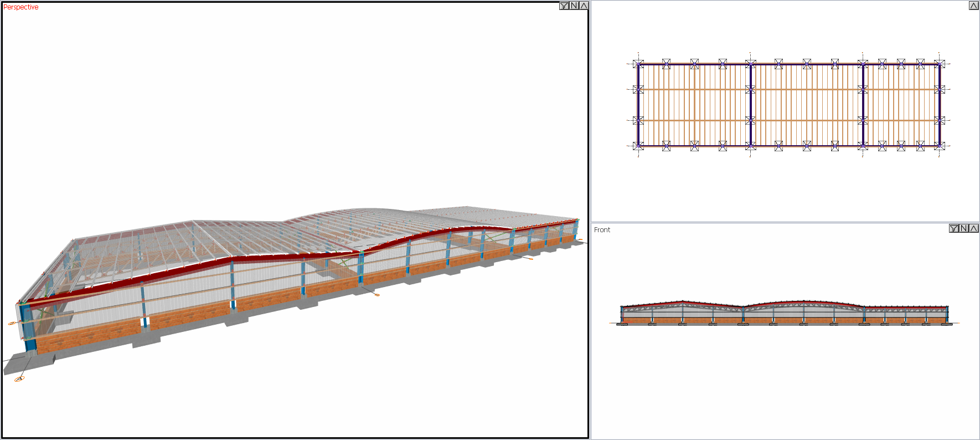Select top-left corner column in plan view

pyautogui.click(x=638, y=64)
